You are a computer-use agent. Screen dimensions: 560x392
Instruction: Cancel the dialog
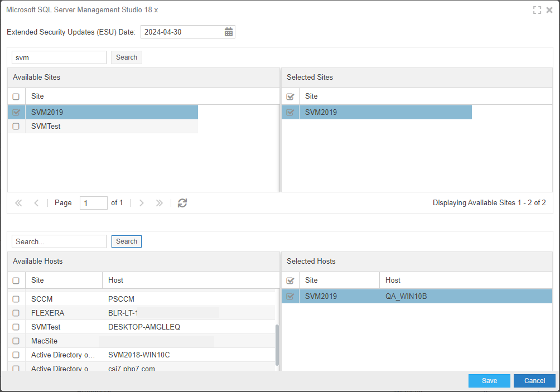pyautogui.click(x=535, y=381)
